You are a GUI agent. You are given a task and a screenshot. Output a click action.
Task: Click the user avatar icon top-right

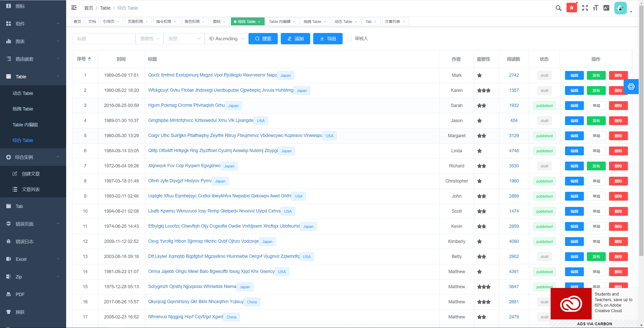click(x=621, y=8)
